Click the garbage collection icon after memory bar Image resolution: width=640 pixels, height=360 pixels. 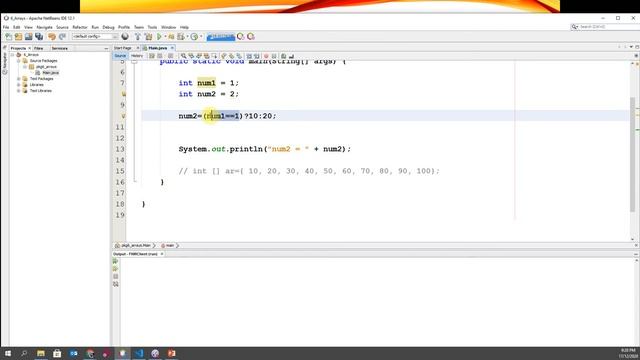(x=241, y=37)
